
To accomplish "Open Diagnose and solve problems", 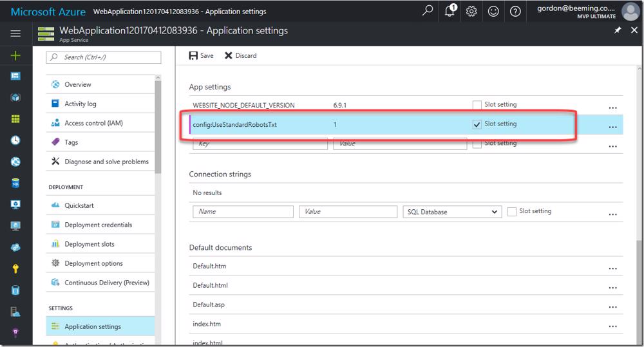I will tap(100, 162).
